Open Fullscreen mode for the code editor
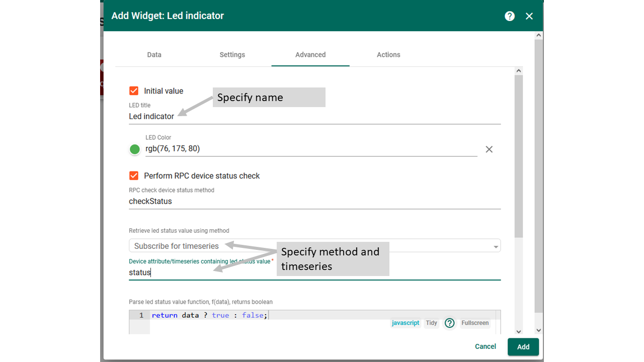644x362 pixels. tap(474, 323)
